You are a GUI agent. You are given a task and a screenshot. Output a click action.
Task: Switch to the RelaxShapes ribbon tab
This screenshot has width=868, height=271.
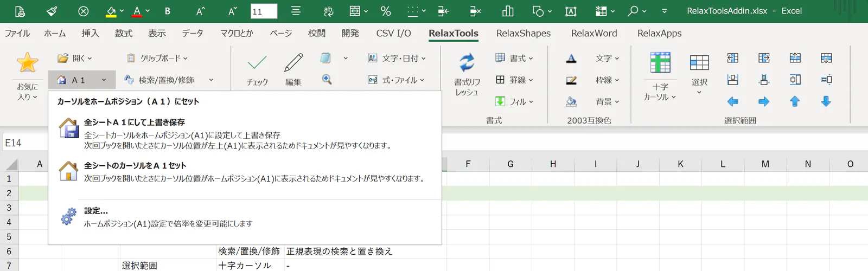[x=524, y=33]
